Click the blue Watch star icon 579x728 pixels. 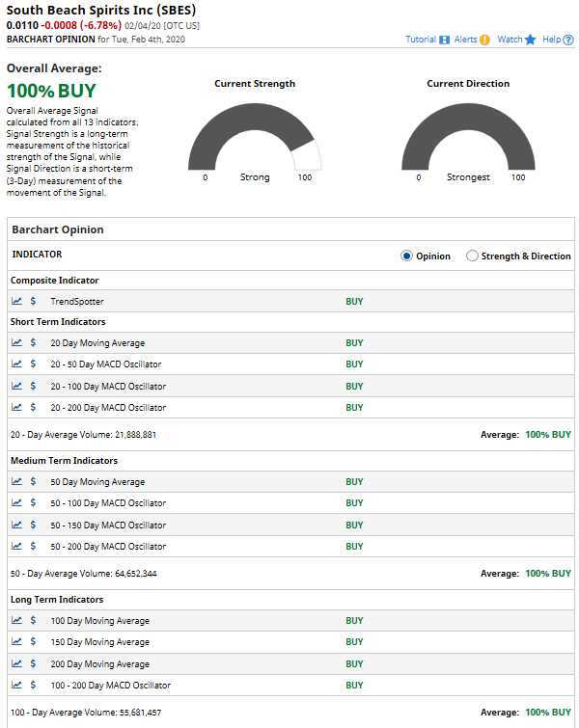point(530,40)
